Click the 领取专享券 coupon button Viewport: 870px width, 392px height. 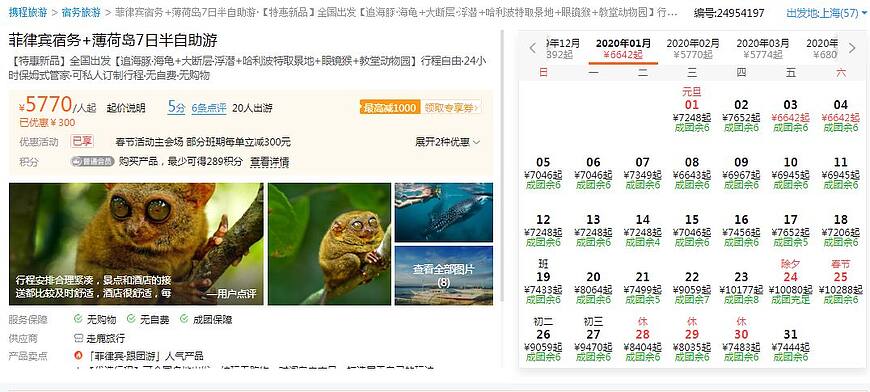click(x=451, y=108)
